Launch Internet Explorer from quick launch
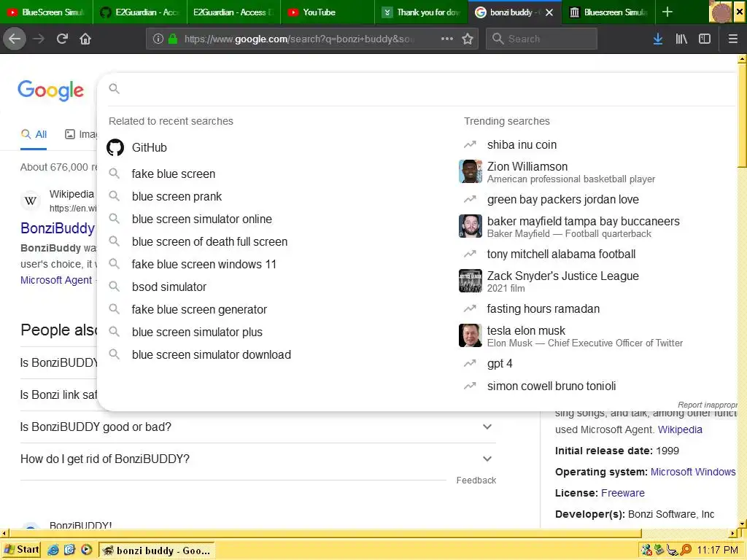The image size is (747, 560). (53, 550)
